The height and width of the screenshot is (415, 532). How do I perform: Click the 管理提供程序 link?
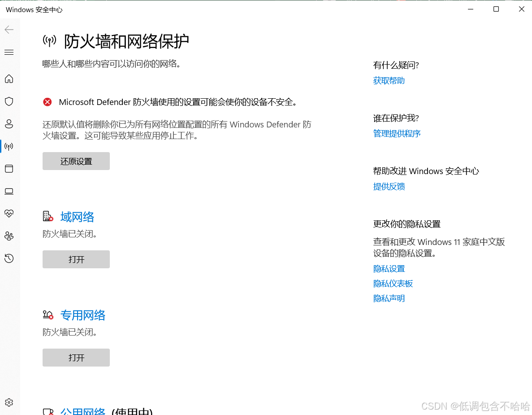coord(397,133)
